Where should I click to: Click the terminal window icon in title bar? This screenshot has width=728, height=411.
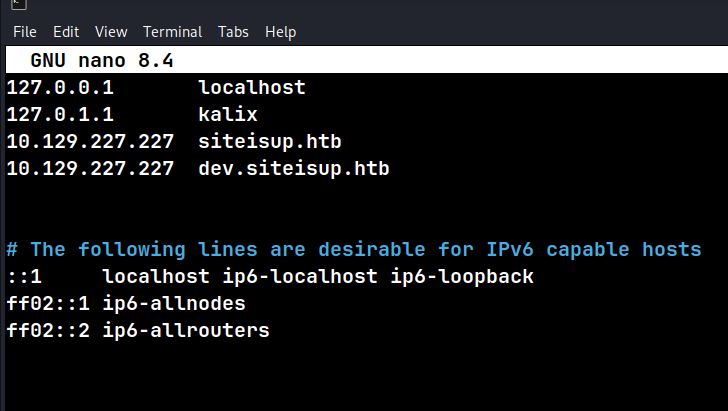pos(19,4)
